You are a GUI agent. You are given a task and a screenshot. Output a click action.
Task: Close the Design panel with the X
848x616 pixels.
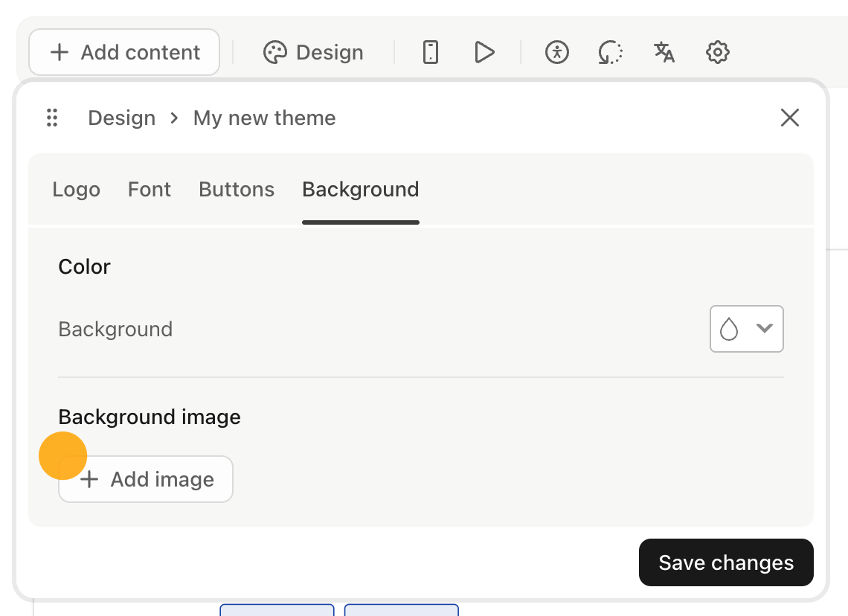pyautogui.click(x=789, y=118)
